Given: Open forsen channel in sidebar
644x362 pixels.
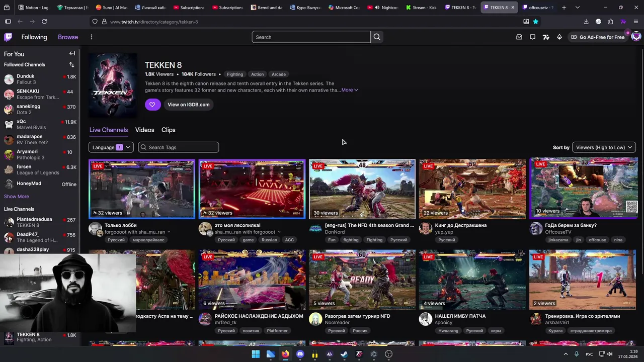Looking at the screenshot, I should [40, 169].
